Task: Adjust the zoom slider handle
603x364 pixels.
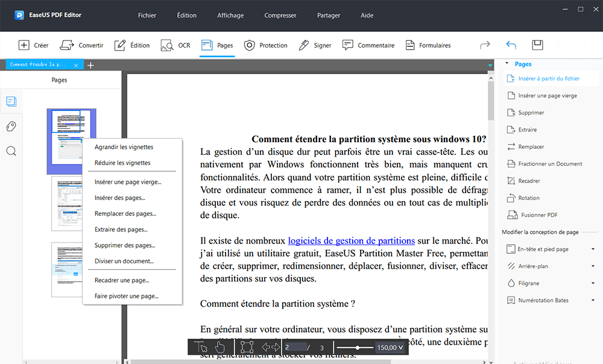Action: point(357,348)
